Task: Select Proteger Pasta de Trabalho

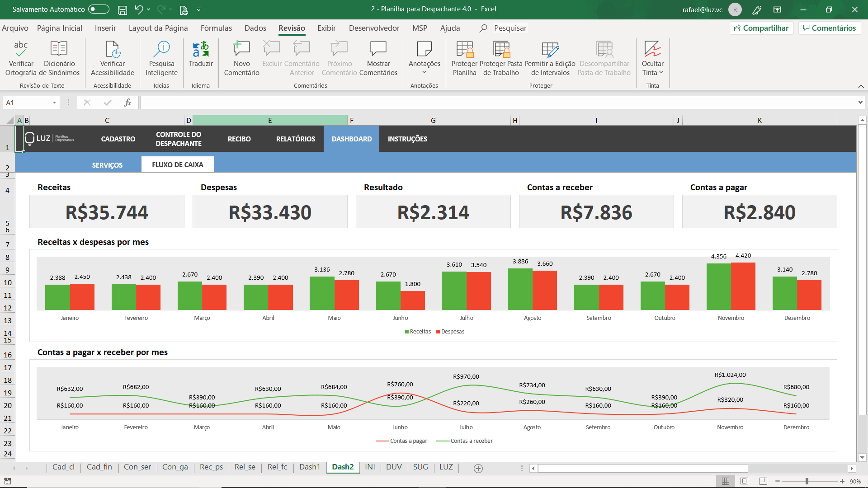Action: tap(501, 59)
